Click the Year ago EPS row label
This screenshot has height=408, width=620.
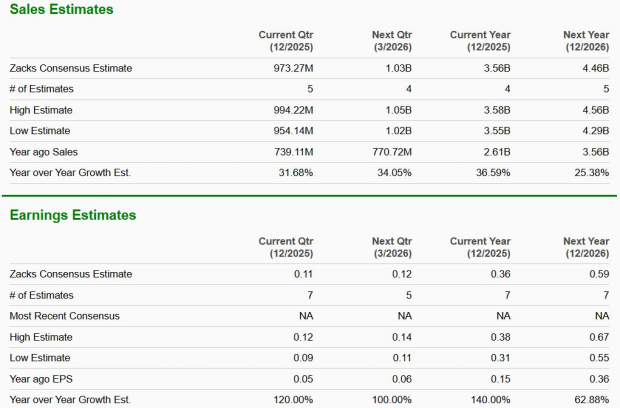(x=41, y=379)
